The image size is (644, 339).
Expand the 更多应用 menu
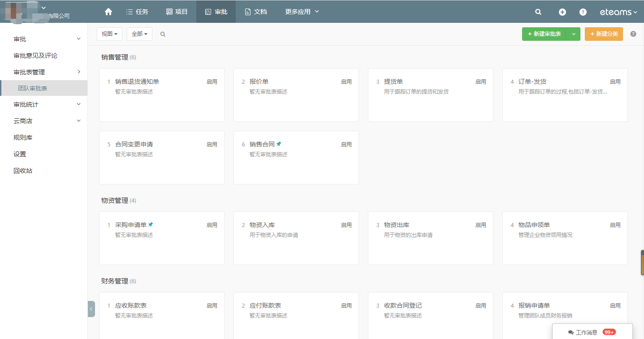(x=302, y=12)
